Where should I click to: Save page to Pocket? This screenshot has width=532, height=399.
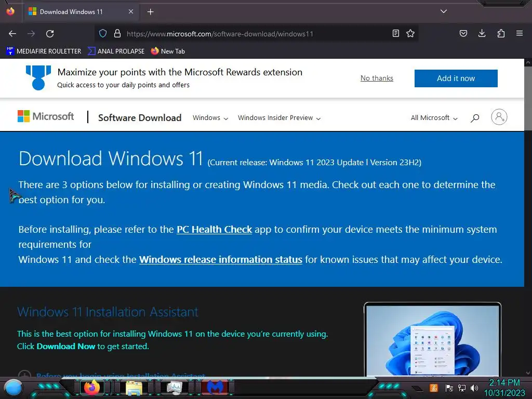pos(463,33)
